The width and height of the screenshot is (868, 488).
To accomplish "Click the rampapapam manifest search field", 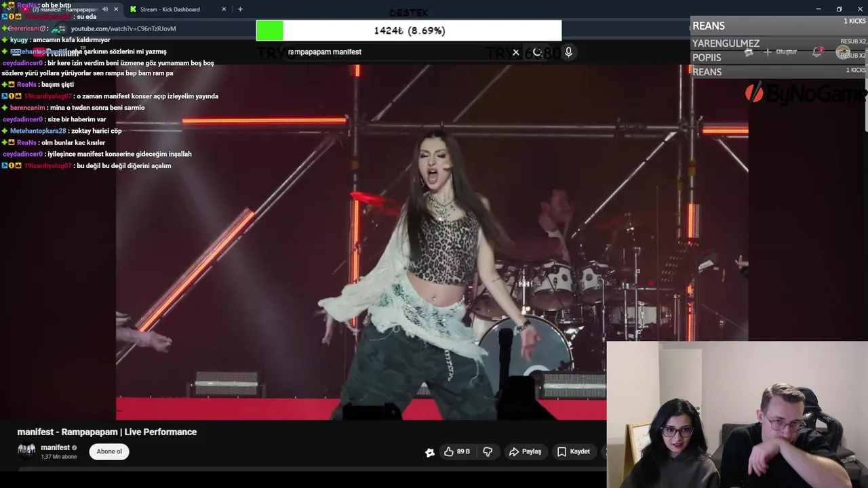I will tap(397, 52).
